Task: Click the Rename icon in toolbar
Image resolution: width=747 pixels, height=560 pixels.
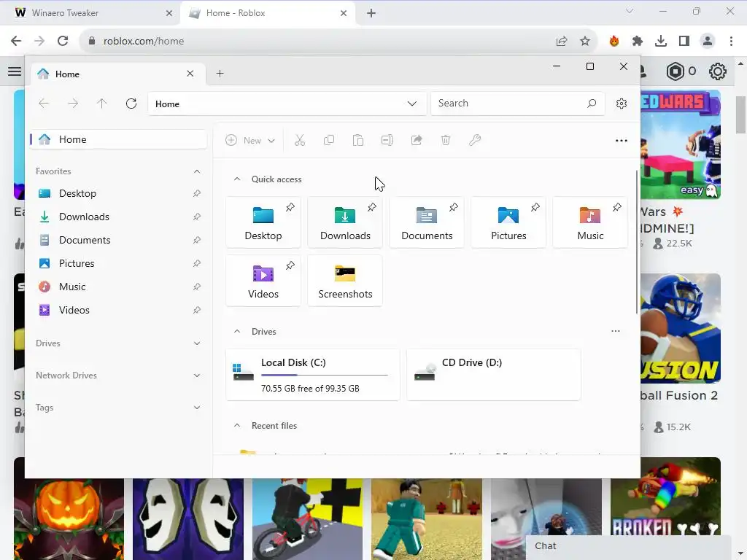Action: [387, 140]
